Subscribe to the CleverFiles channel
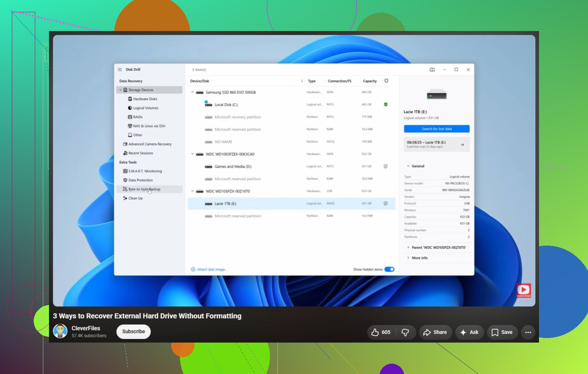The width and height of the screenshot is (588, 374). [134, 331]
